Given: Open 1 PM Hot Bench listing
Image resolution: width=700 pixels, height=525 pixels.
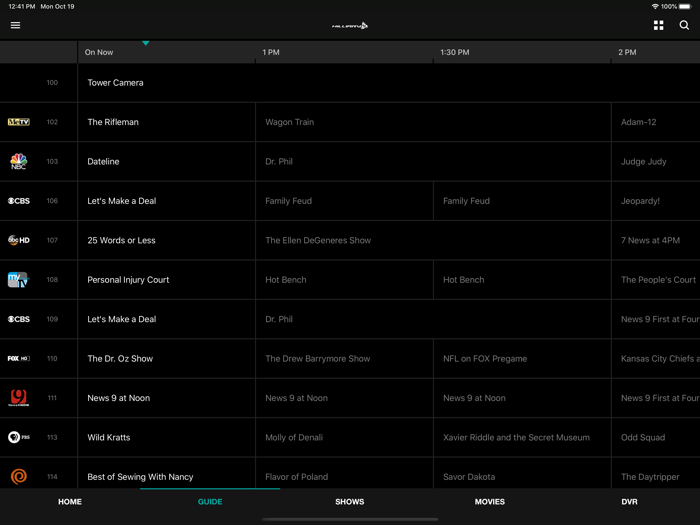Looking at the screenshot, I should [x=344, y=279].
